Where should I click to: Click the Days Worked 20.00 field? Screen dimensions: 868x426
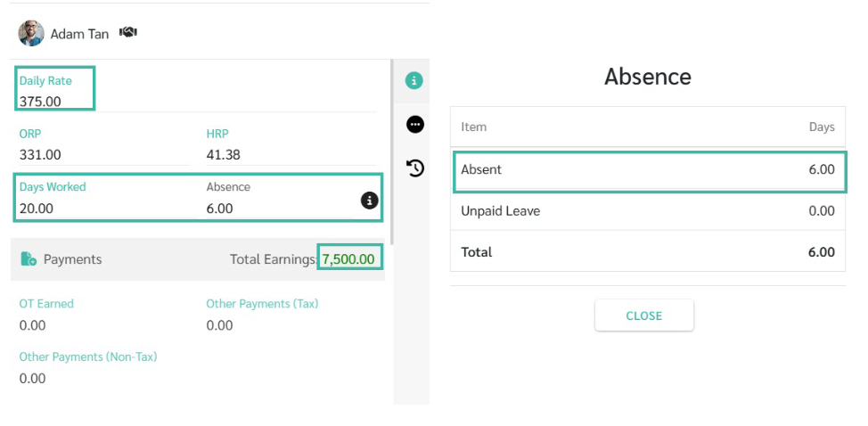click(103, 198)
